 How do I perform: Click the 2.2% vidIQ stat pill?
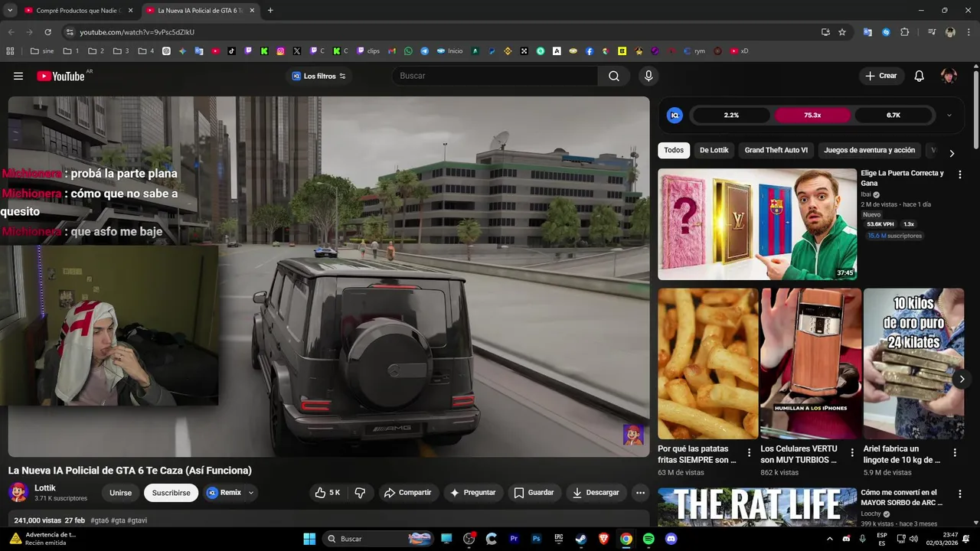click(x=731, y=116)
